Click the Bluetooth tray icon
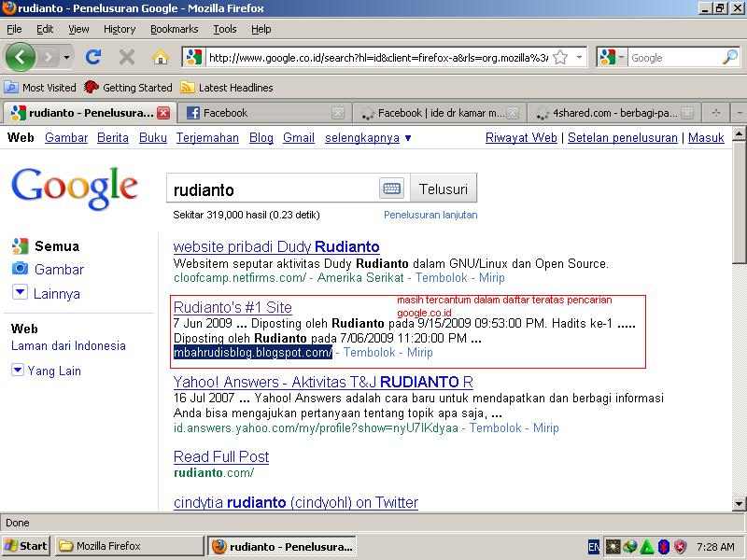 point(664,547)
